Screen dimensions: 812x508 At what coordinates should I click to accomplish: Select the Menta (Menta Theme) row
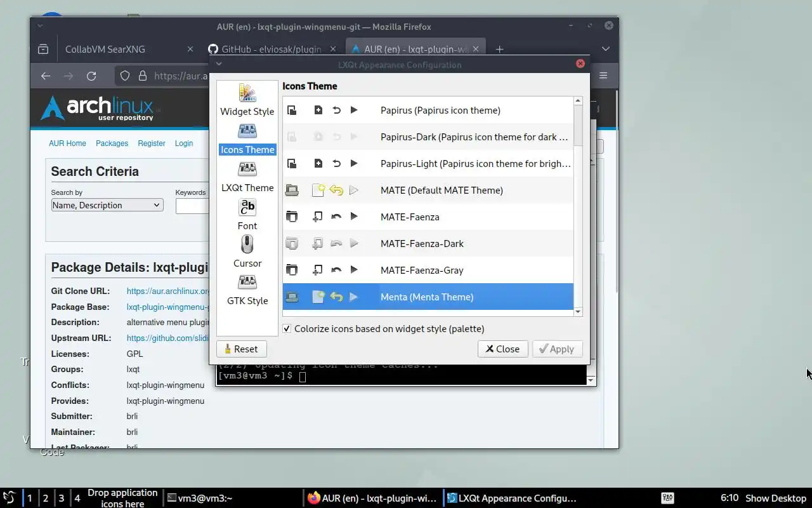[x=428, y=297]
